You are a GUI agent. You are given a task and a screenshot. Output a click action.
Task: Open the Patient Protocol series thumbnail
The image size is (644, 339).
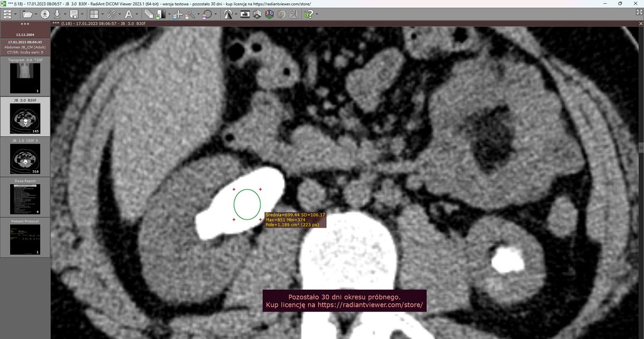pyautogui.click(x=25, y=237)
